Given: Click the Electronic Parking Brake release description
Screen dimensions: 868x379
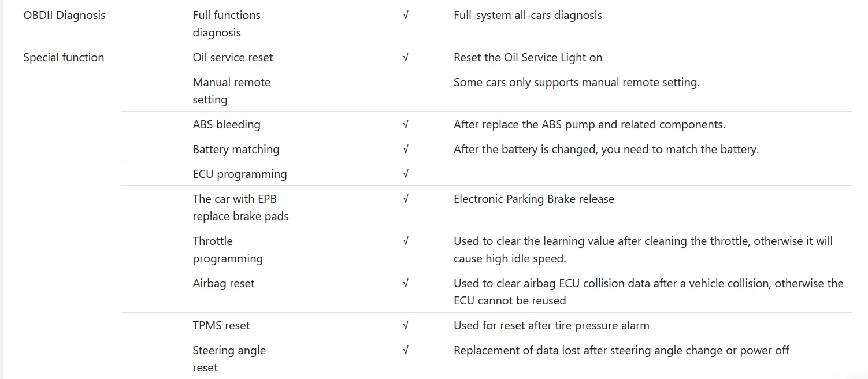Looking at the screenshot, I should pyautogui.click(x=534, y=199).
